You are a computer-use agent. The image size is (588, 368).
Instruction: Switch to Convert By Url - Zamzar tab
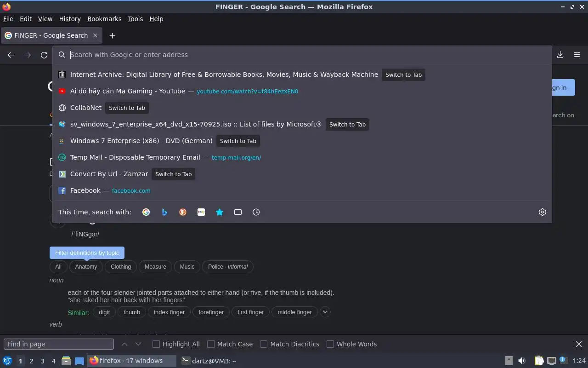(302, 174)
